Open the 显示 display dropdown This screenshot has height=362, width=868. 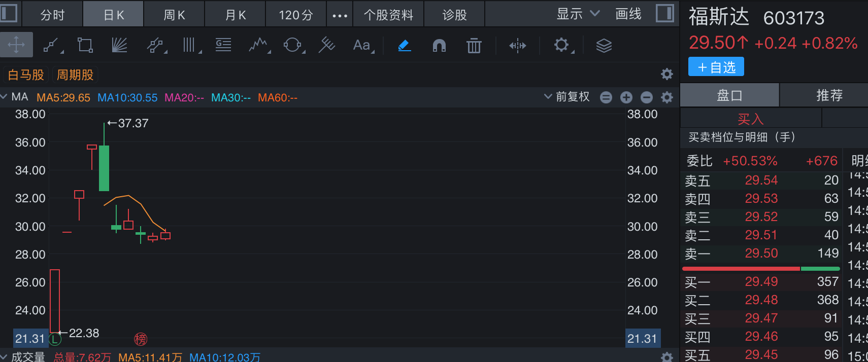pos(578,14)
